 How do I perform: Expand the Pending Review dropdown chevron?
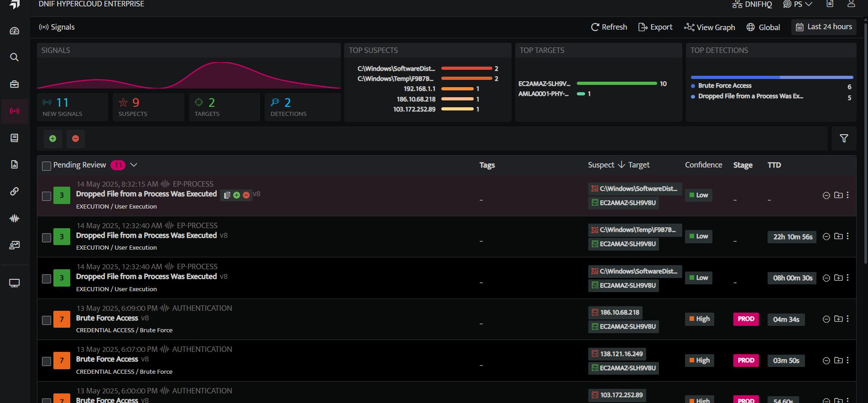click(134, 165)
